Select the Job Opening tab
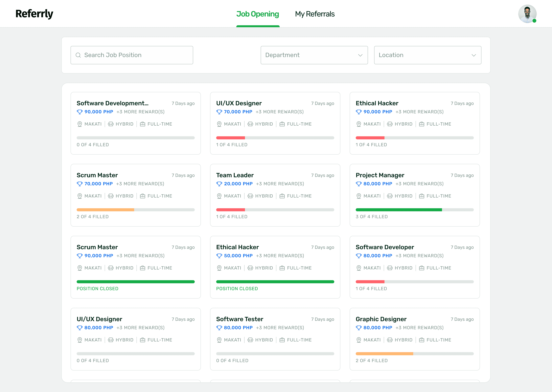Image resolution: width=552 pixels, height=392 pixels. (257, 14)
